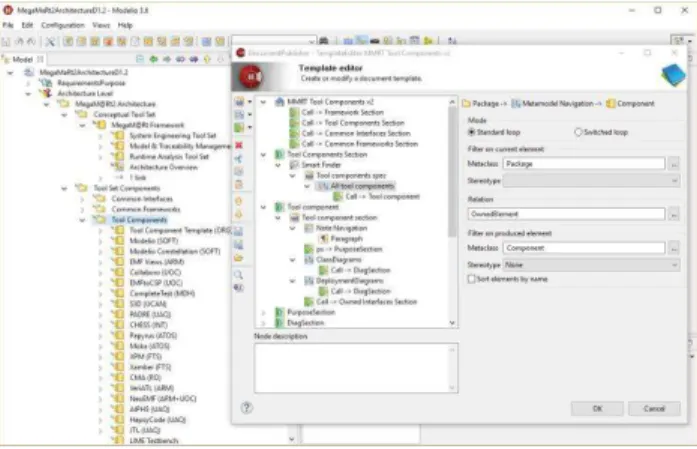Collapse 'Tool Set Components' in Model browser
The image size is (697, 449).
pyautogui.click(x=64, y=188)
